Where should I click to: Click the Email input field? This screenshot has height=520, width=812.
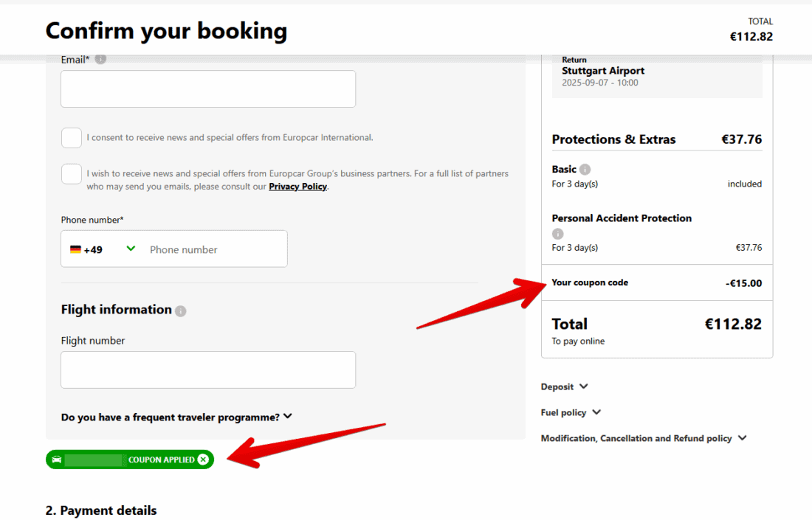[208, 89]
